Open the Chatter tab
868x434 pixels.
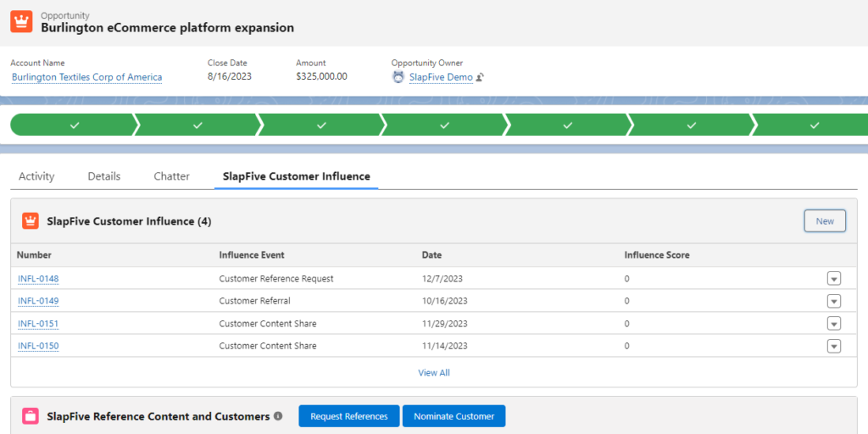(171, 176)
